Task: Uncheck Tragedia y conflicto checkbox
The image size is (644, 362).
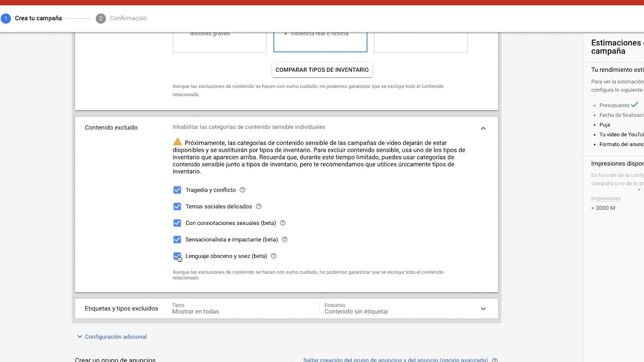Action: 177,190
